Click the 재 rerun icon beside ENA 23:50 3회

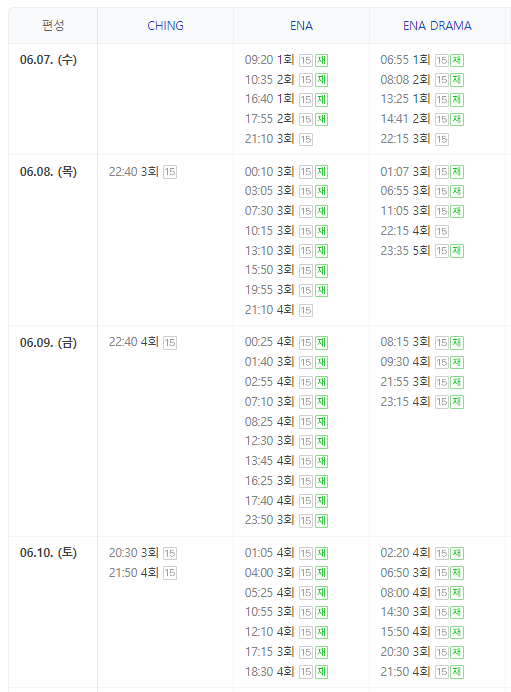click(x=321, y=521)
